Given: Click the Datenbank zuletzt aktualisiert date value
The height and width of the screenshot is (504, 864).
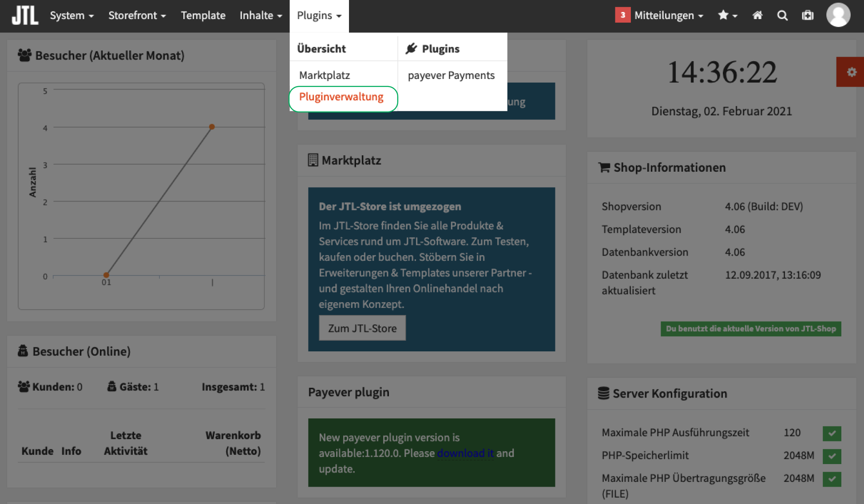Looking at the screenshot, I should 773,275.
